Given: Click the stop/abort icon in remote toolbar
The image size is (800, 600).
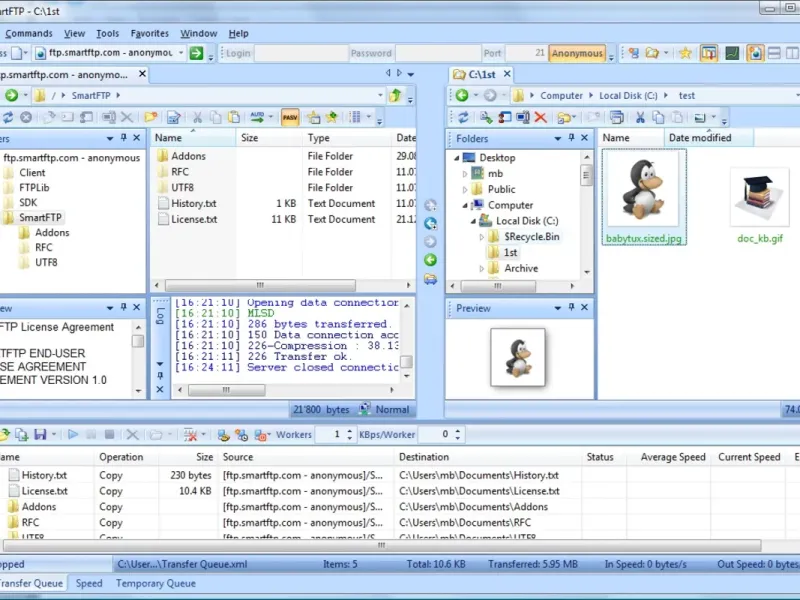Looking at the screenshot, I should point(26,117).
